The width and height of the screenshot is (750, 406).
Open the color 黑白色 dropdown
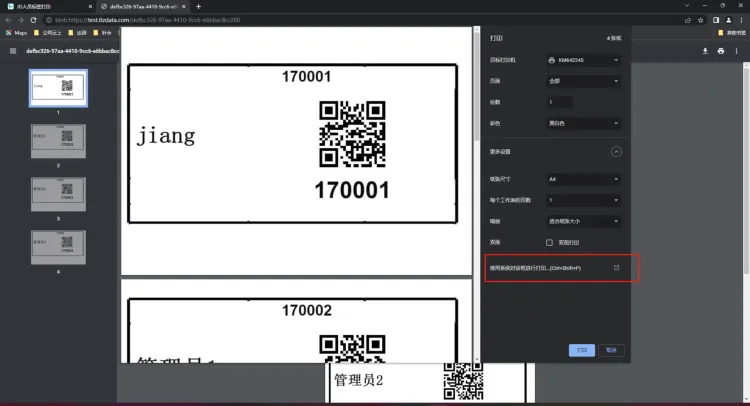[584, 123]
